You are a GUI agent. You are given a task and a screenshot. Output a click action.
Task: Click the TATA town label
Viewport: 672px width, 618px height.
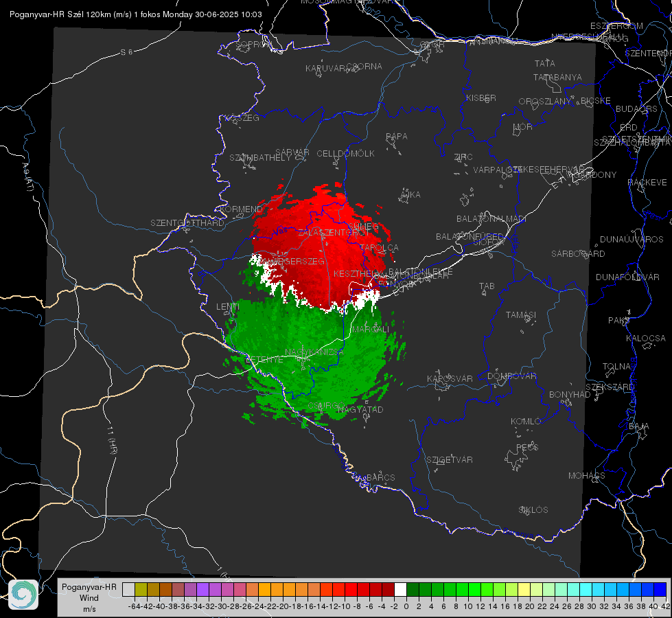coord(545,63)
